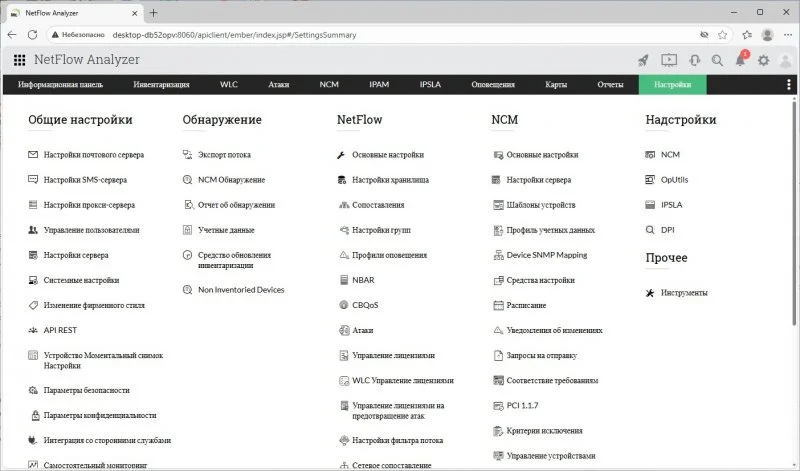Switch to the Инвентаризация tab
This screenshot has width=800, height=471.
161,85
